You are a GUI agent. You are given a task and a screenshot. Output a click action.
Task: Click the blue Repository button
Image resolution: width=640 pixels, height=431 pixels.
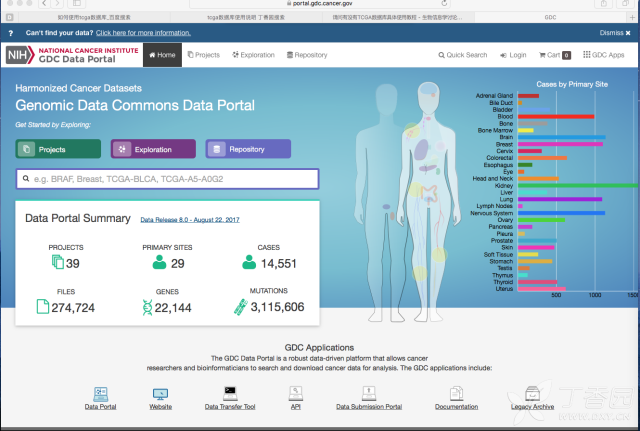248,149
